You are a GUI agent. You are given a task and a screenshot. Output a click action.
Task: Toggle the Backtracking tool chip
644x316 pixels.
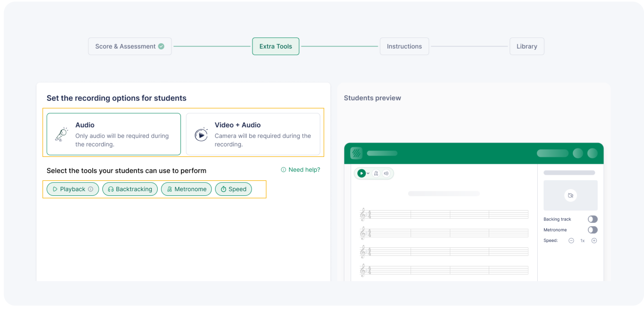(x=130, y=189)
